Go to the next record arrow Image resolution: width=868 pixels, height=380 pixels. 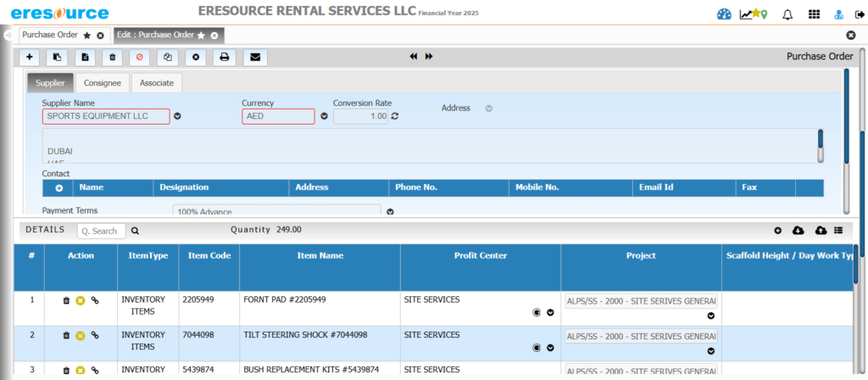pyautogui.click(x=429, y=57)
